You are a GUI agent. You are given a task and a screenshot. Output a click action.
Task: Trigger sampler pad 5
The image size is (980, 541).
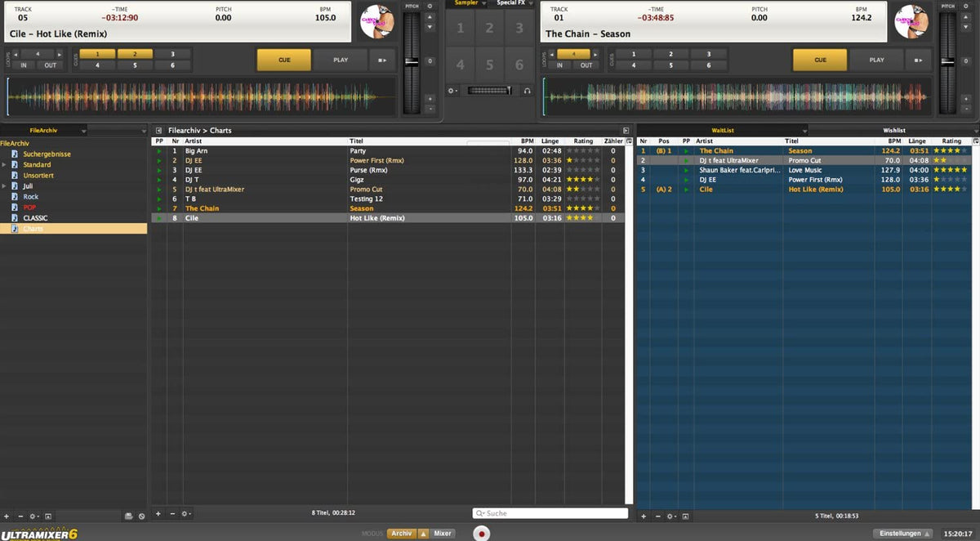point(490,65)
